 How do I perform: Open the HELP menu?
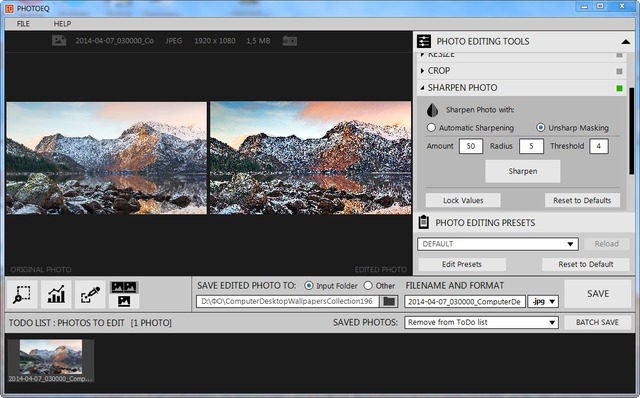coord(62,24)
